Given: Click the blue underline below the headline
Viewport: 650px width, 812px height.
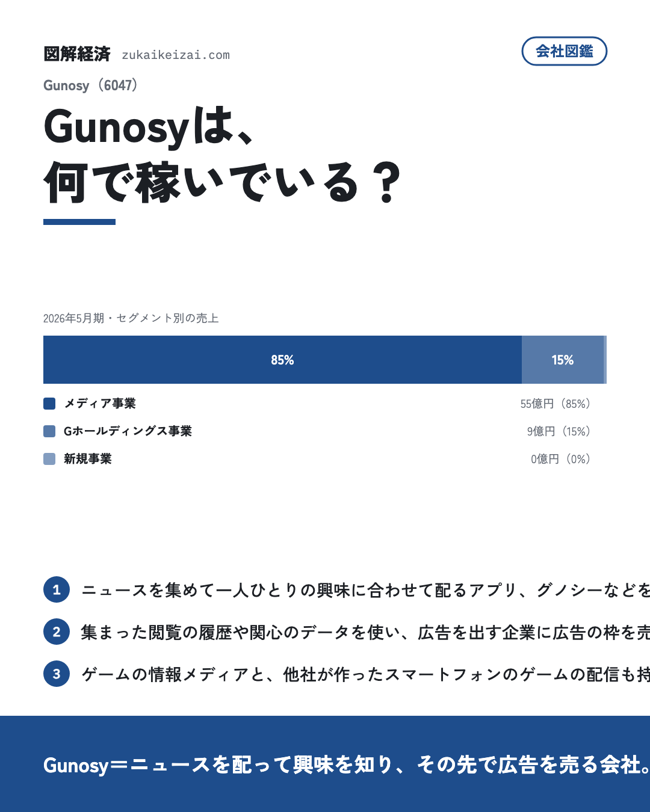Looking at the screenshot, I should [79, 222].
